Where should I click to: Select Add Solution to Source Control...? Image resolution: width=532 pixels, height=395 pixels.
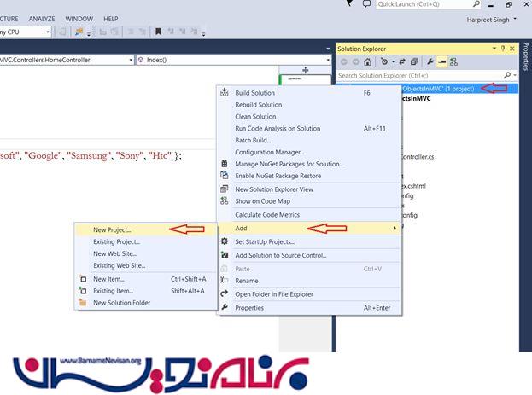pos(309,256)
